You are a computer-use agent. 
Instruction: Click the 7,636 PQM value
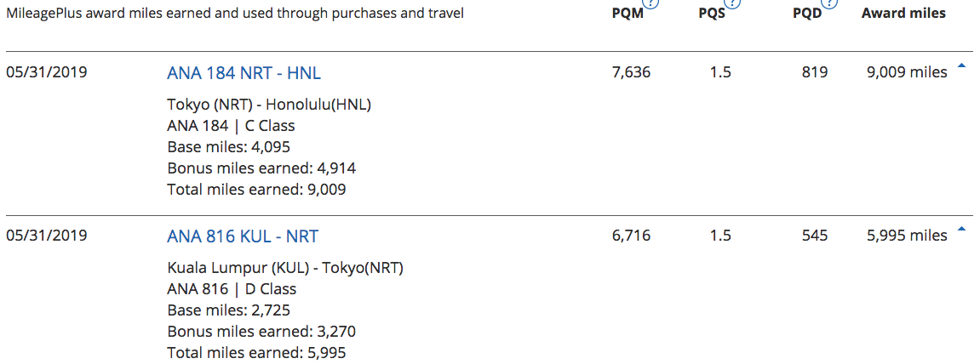631,73
